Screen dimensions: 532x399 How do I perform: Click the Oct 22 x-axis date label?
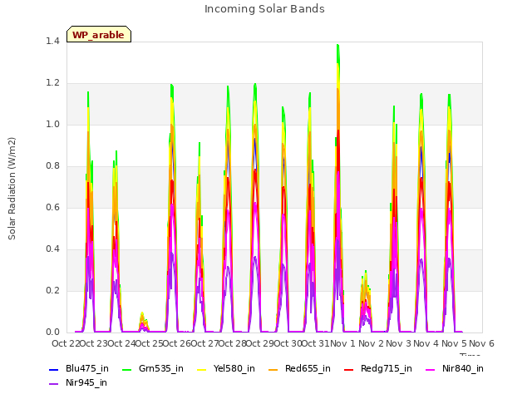click(x=66, y=343)
